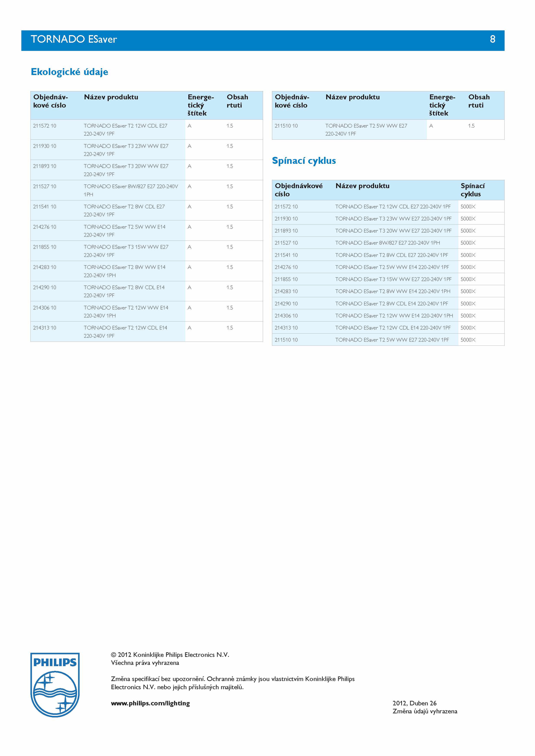Image resolution: width=535 pixels, height=756 pixels.
Task: Click the Obsah rtuti column header in the left table
Action: [237, 101]
